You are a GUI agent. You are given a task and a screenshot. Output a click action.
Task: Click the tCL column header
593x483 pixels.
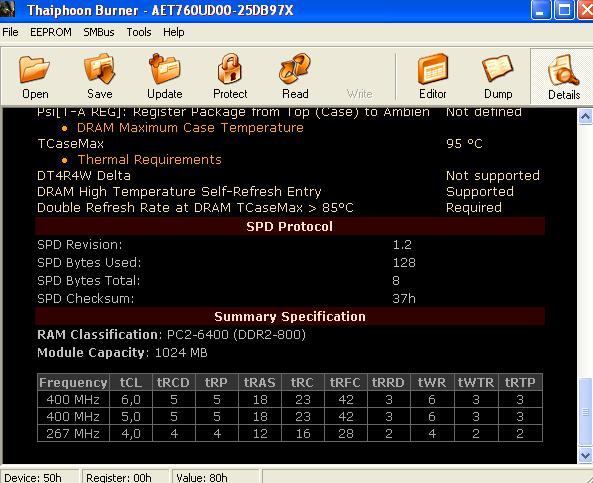tap(131, 382)
